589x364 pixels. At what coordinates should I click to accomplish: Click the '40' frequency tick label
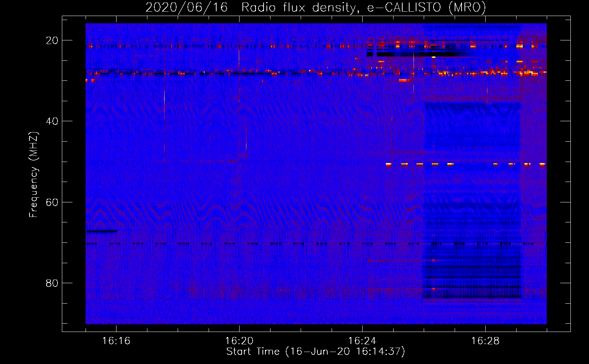pyautogui.click(x=52, y=121)
